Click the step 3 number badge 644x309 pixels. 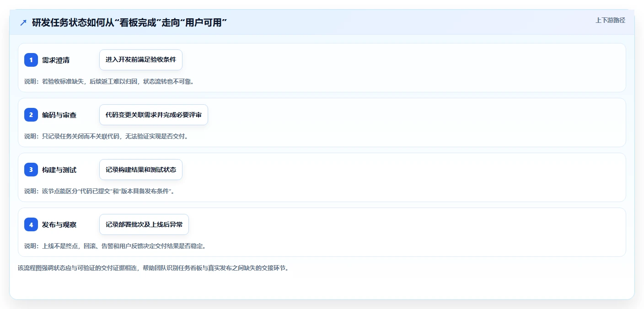click(31, 170)
